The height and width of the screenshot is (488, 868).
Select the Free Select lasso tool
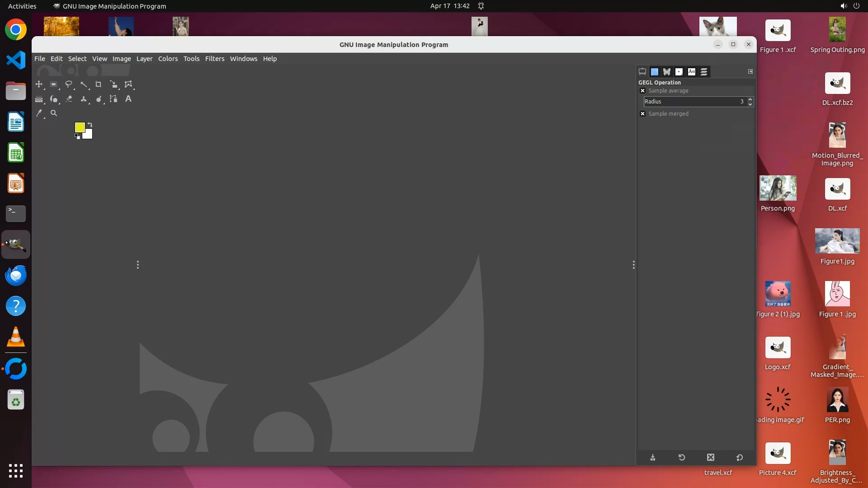point(68,84)
